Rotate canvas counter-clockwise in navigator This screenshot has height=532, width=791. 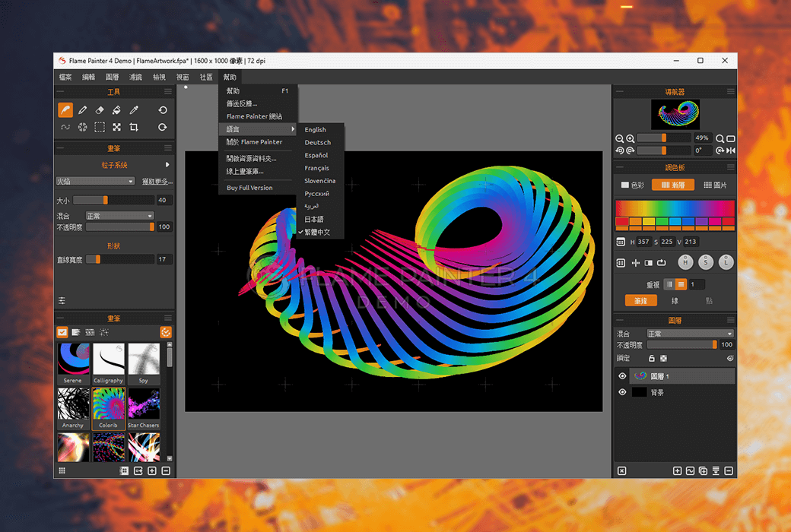(x=620, y=150)
